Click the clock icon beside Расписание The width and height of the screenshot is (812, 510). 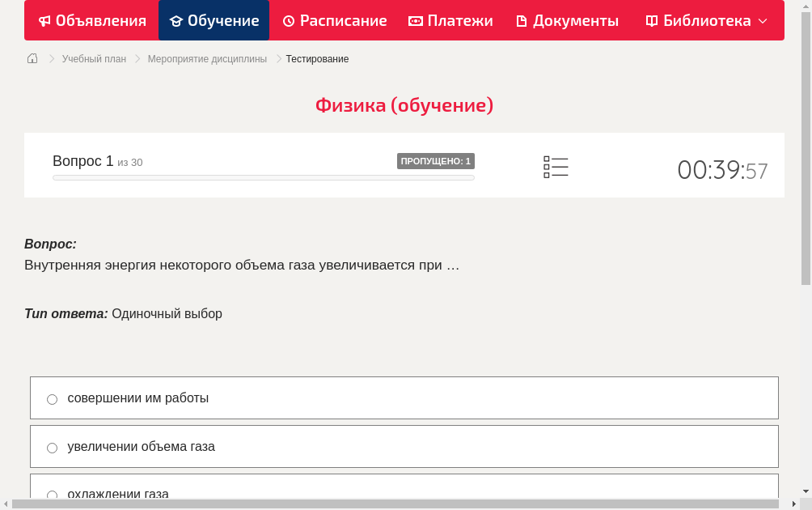[287, 20]
